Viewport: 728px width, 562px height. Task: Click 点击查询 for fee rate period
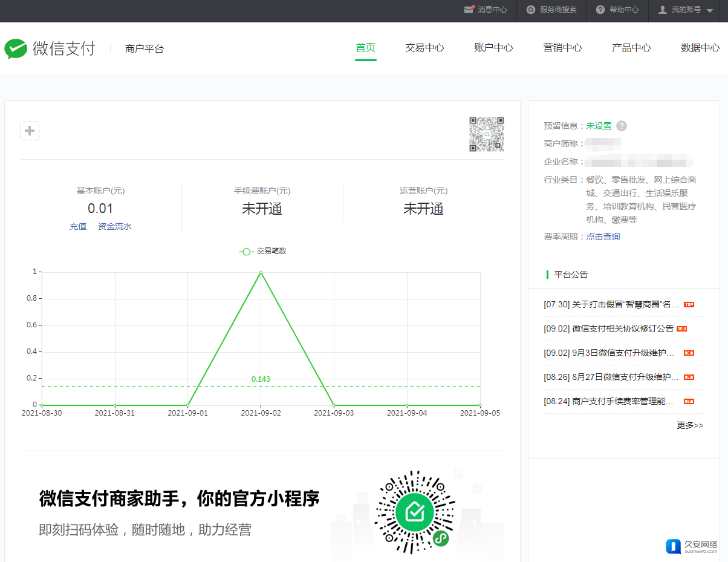603,237
